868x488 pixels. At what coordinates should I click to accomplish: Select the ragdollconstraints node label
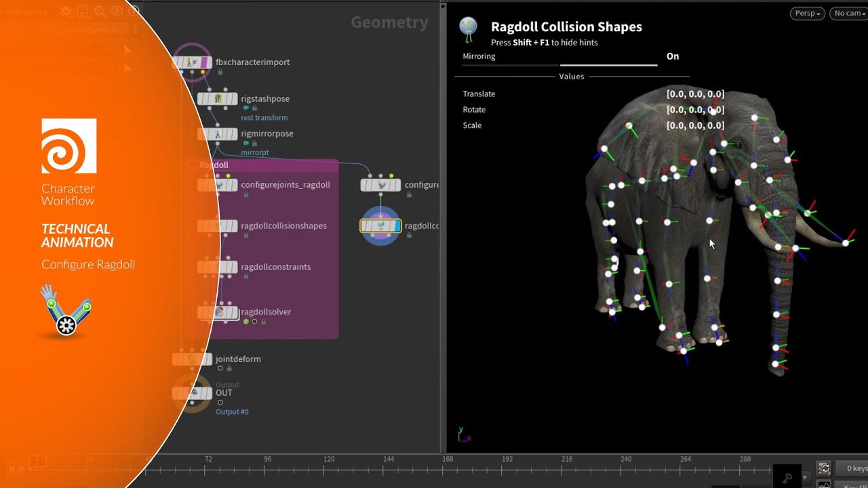click(276, 267)
